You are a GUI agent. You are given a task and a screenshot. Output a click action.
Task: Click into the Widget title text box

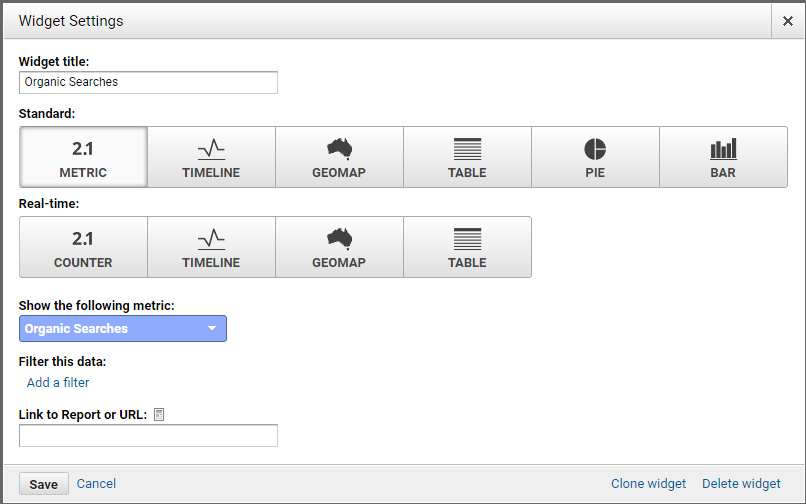[x=148, y=83]
